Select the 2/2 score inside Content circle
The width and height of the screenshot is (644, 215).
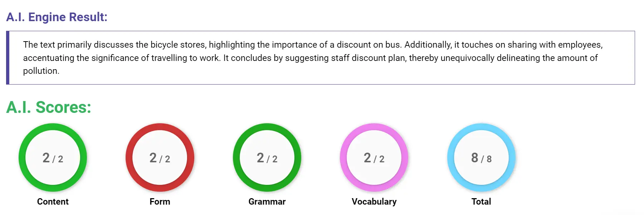point(53,158)
